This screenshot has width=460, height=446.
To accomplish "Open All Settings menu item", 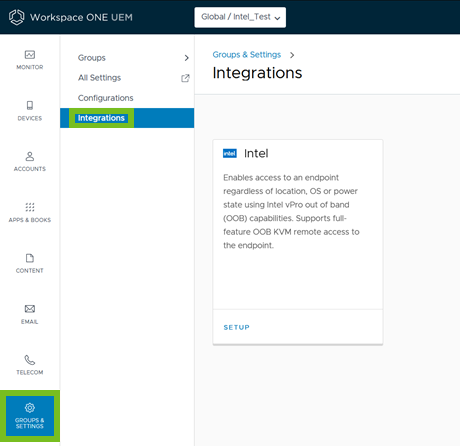I will 99,78.
